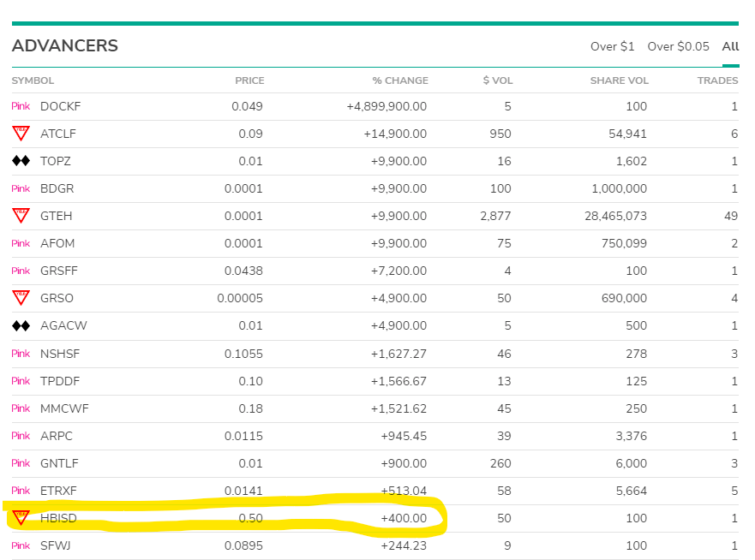Open the ETRXF ticker link

(59, 490)
